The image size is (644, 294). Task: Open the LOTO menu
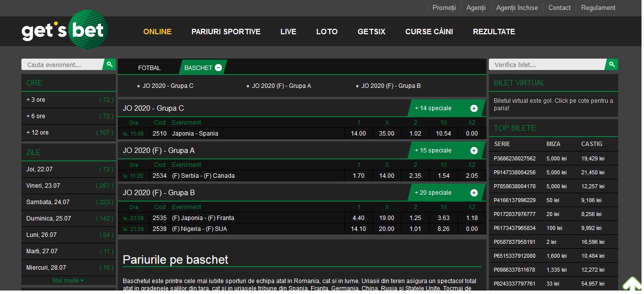[x=327, y=32]
